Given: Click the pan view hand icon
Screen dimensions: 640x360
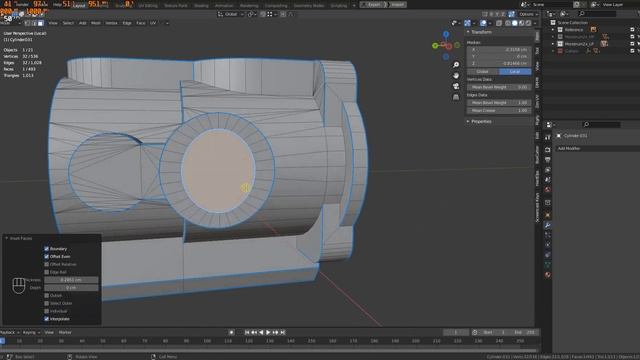Looking at the screenshot, I should coord(456,76).
